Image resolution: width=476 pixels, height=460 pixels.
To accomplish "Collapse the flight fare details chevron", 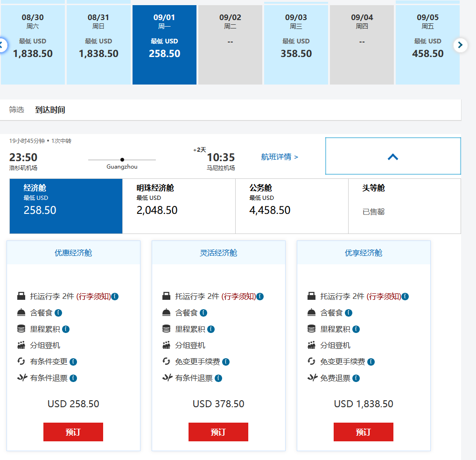I will (x=392, y=156).
